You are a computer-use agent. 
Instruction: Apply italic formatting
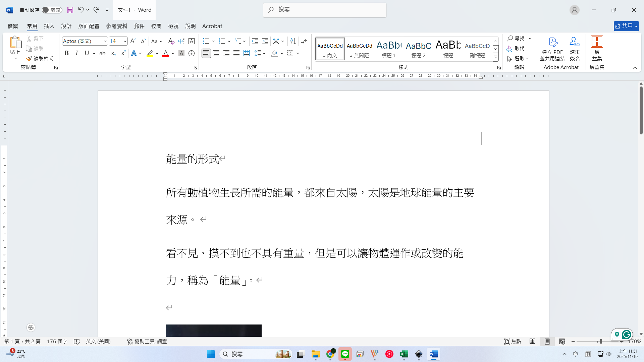click(77, 53)
